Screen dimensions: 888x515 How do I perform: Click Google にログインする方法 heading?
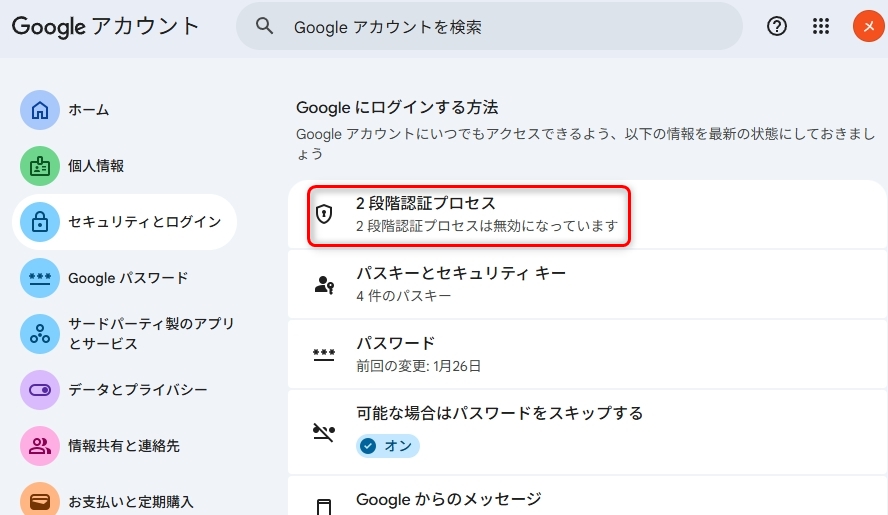[x=397, y=108]
